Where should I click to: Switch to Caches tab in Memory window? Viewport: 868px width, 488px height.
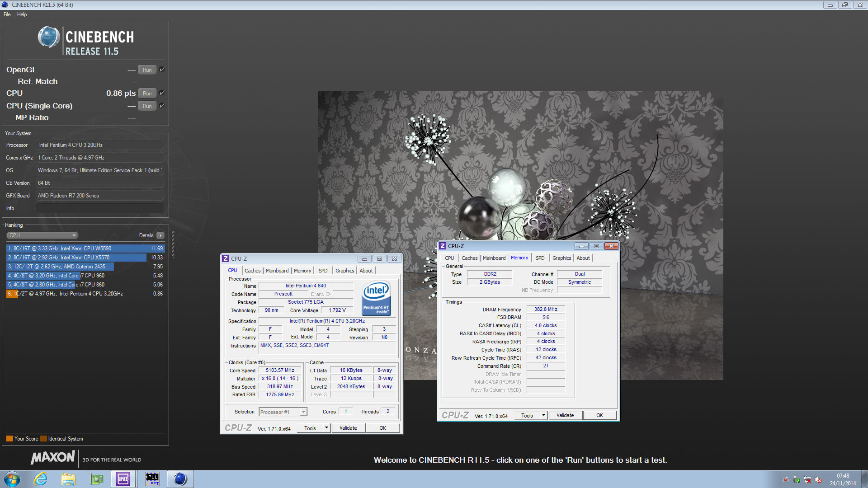pos(470,258)
